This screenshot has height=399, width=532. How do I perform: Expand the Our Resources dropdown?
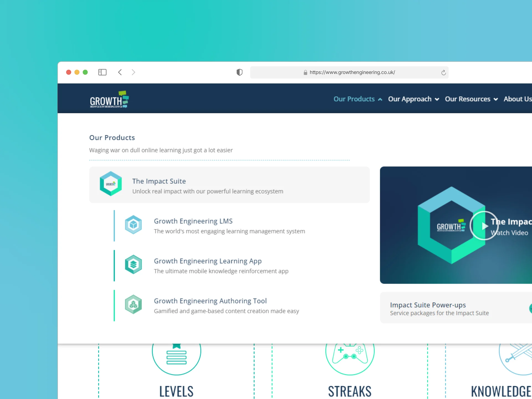pos(471,99)
